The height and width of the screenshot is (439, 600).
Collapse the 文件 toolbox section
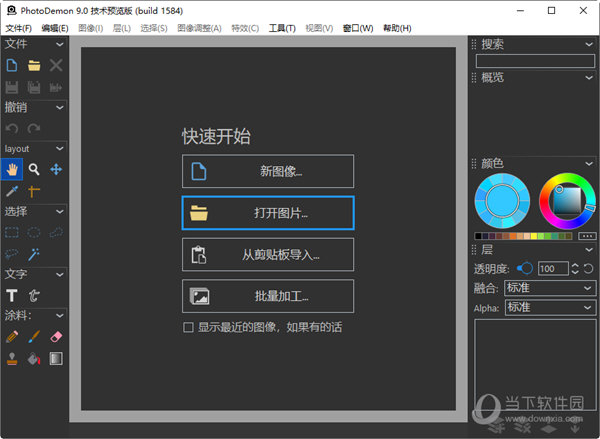coord(60,44)
